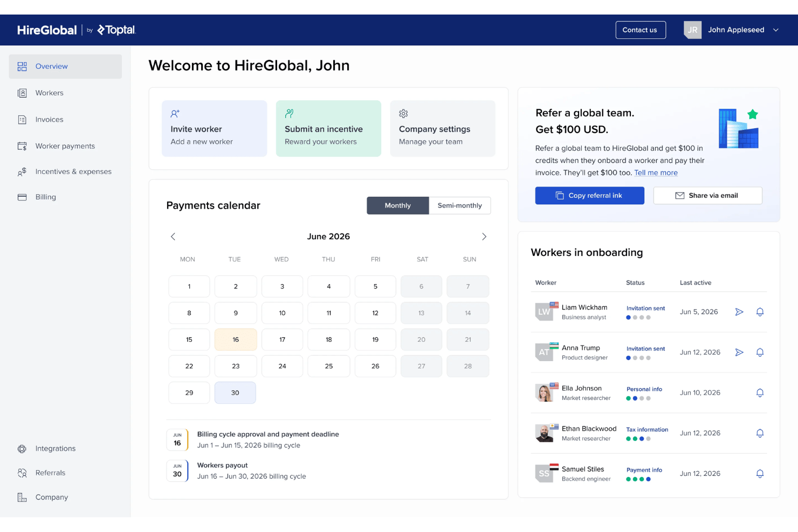This screenshot has height=532, width=798.
Task: Open the John Appleseed account dropdown
Action: tap(742, 30)
